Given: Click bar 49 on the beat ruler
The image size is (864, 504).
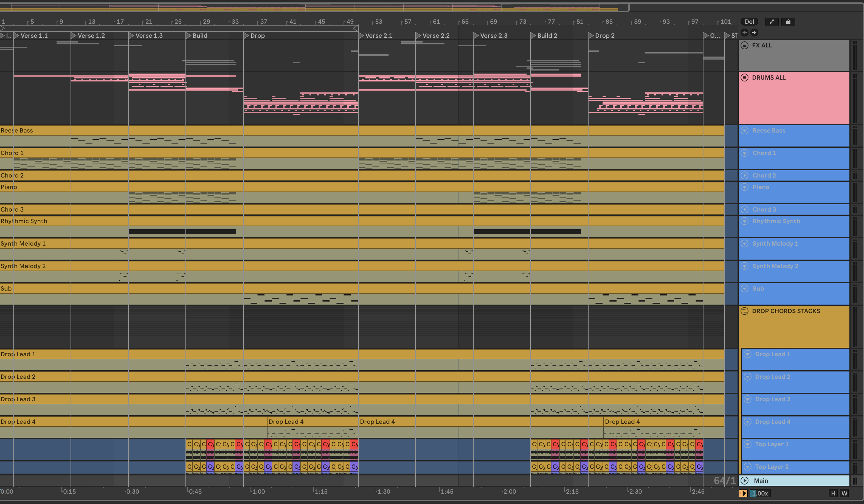Looking at the screenshot, I should click(349, 22).
